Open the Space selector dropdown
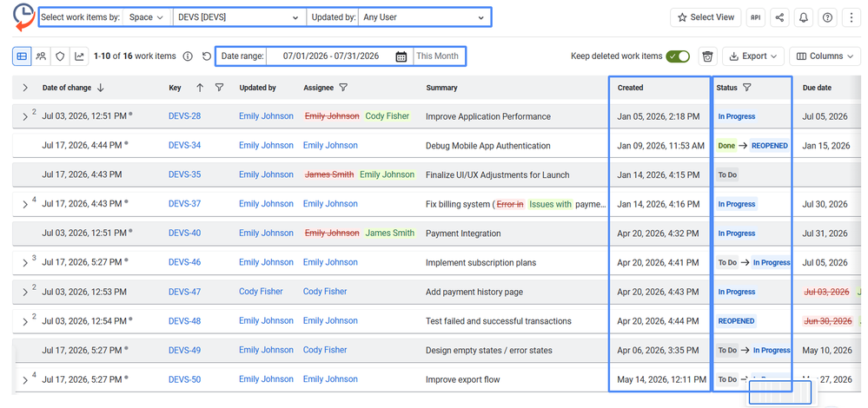 click(147, 17)
